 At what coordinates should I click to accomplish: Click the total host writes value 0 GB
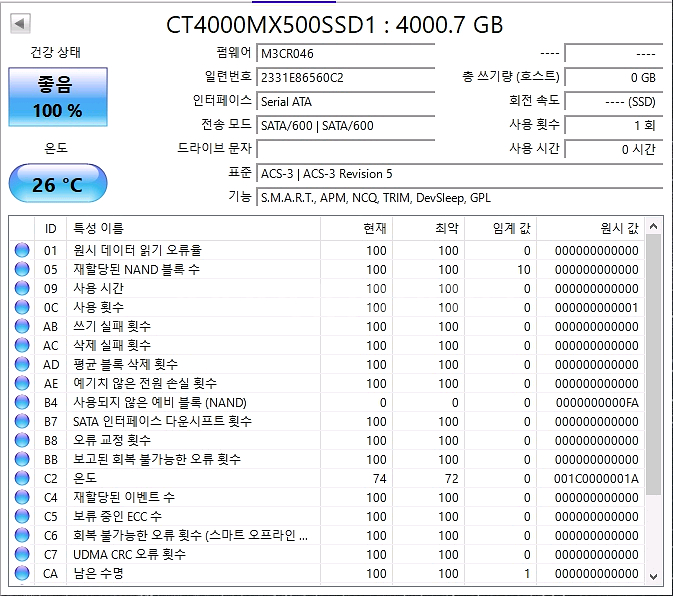pos(614,78)
